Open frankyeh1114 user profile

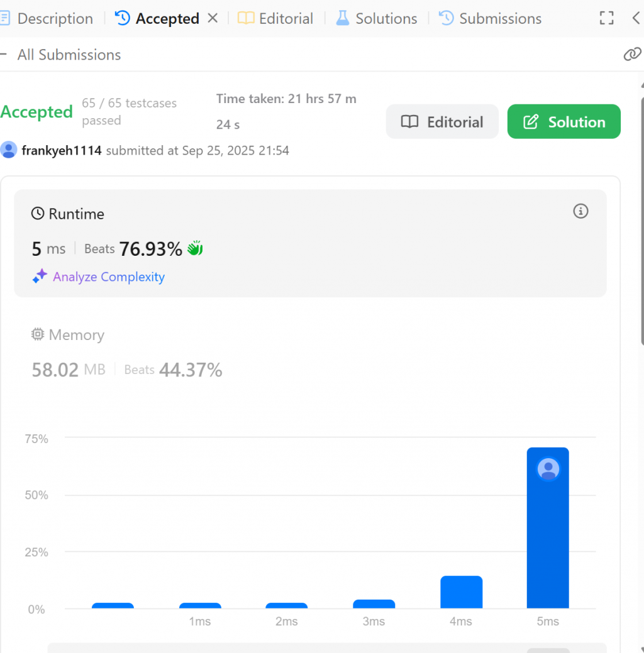pos(62,150)
